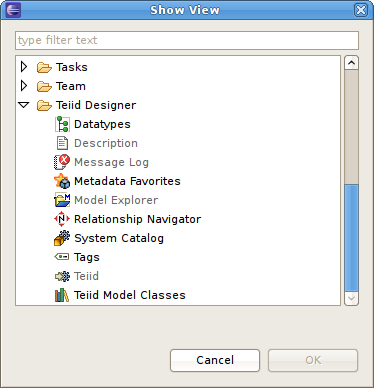Click the scrollbar track above the thumb
Viewport: 374px width, 388px height.
351,127
